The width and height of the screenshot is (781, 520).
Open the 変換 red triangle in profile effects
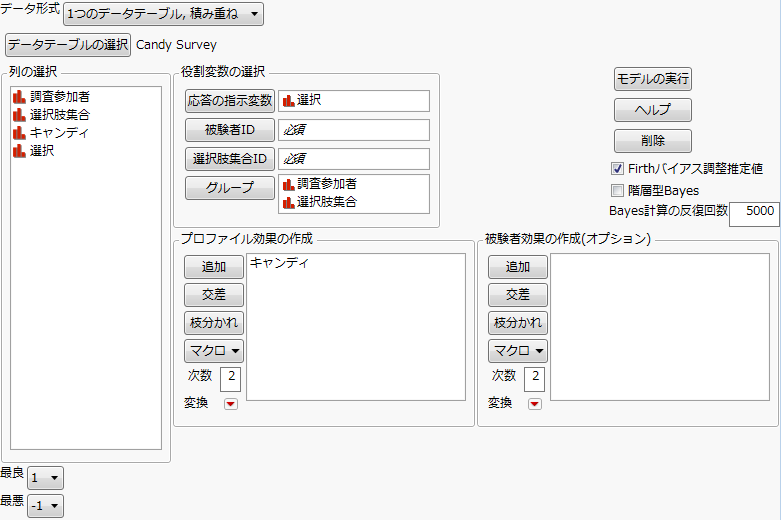click(x=231, y=404)
